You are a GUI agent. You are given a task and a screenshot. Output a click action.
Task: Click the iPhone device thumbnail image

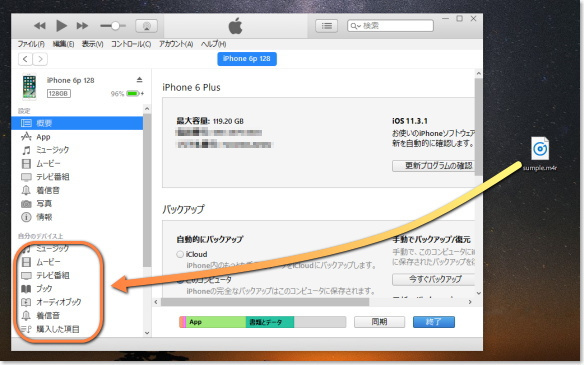[x=29, y=87]
